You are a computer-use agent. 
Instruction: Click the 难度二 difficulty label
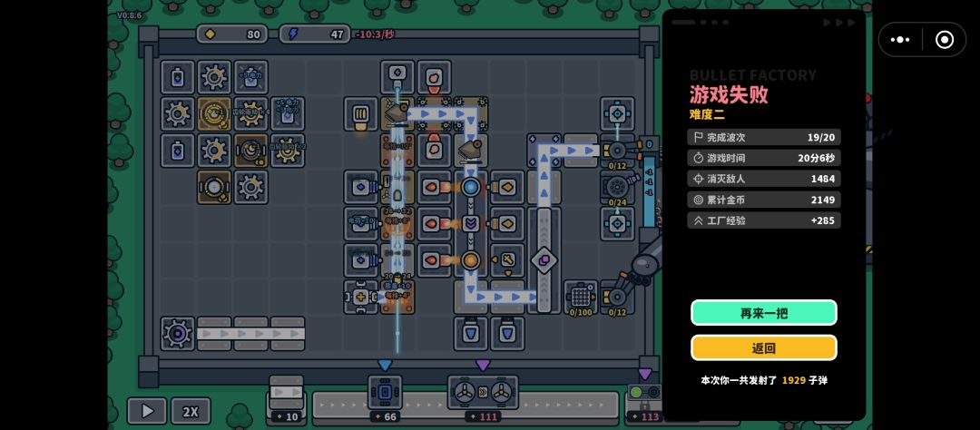pyautogui.click(x=708, y=114)
